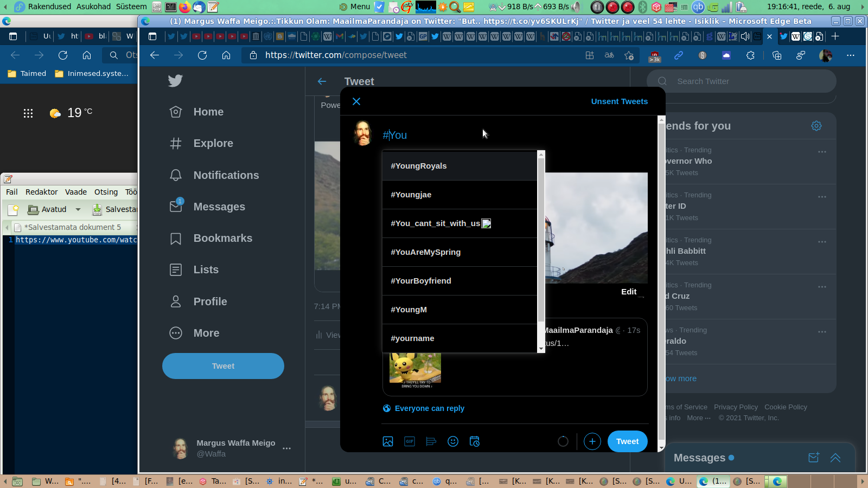
Task: Click the Twitter bird logo in sidebar
Action: pyautogui.click(x=175, y=81)
